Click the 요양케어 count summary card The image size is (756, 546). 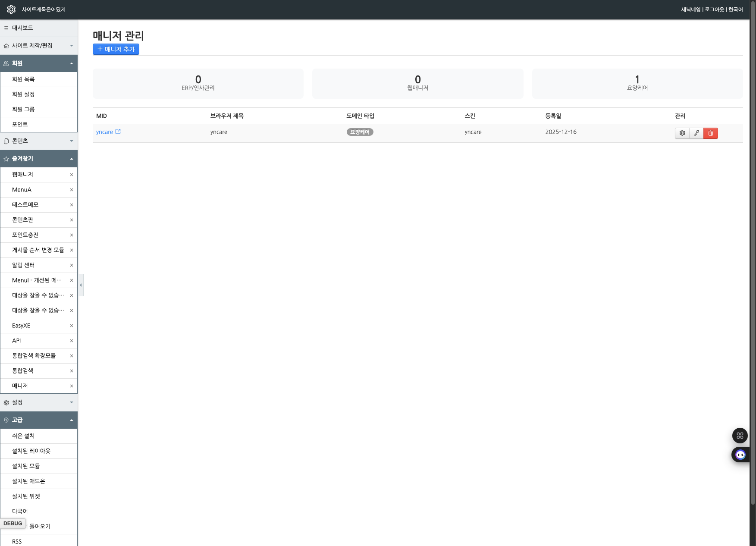coord(637,83)
